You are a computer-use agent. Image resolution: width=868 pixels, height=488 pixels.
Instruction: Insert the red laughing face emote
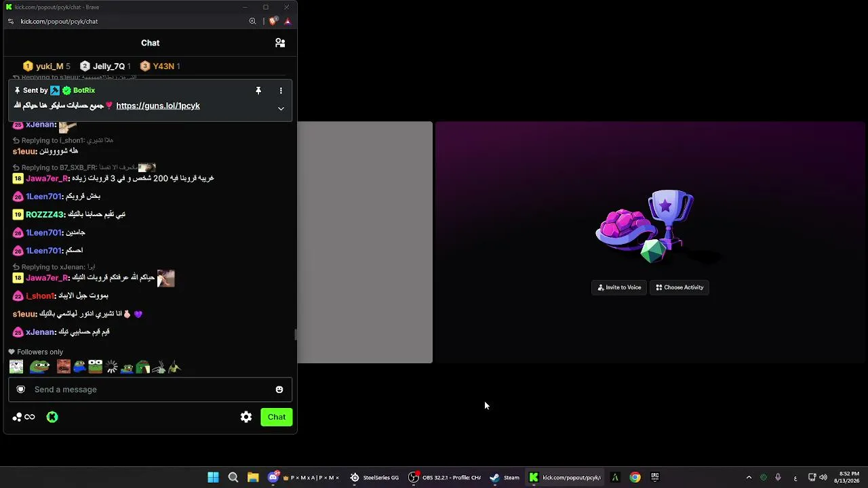click(64, 367)
